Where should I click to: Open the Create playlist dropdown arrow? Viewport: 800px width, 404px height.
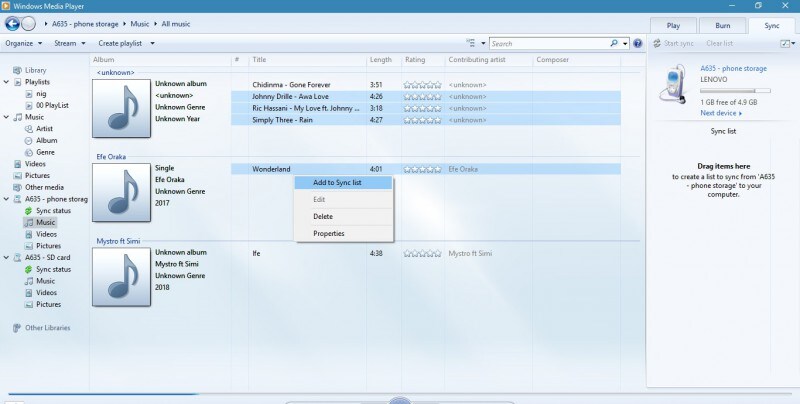(152, 43)
